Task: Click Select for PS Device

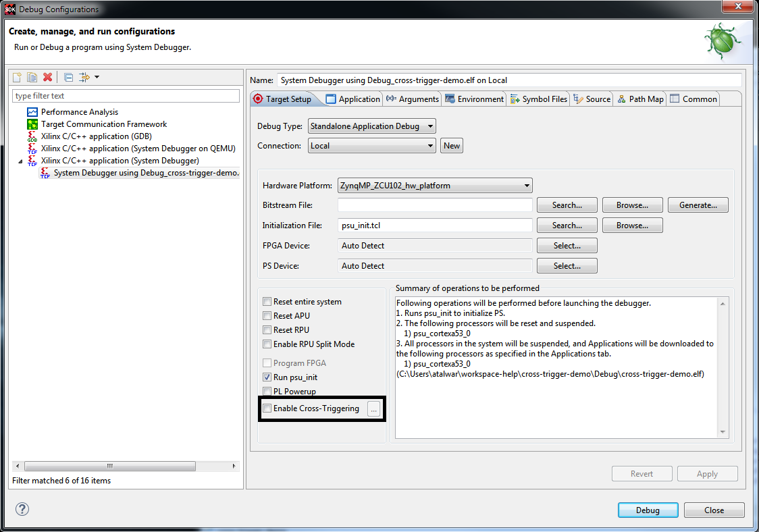Action: point(567,266)
